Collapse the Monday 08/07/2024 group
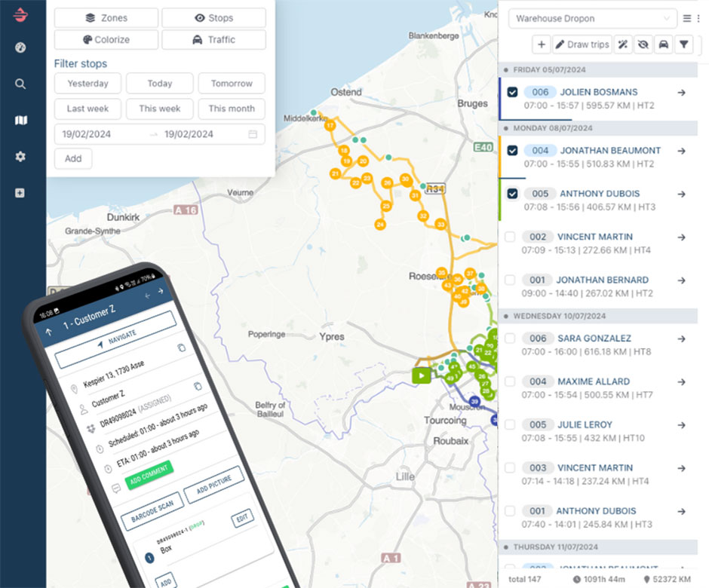The width and height of the screenshot is (709, 588). (x=598, y=128)
